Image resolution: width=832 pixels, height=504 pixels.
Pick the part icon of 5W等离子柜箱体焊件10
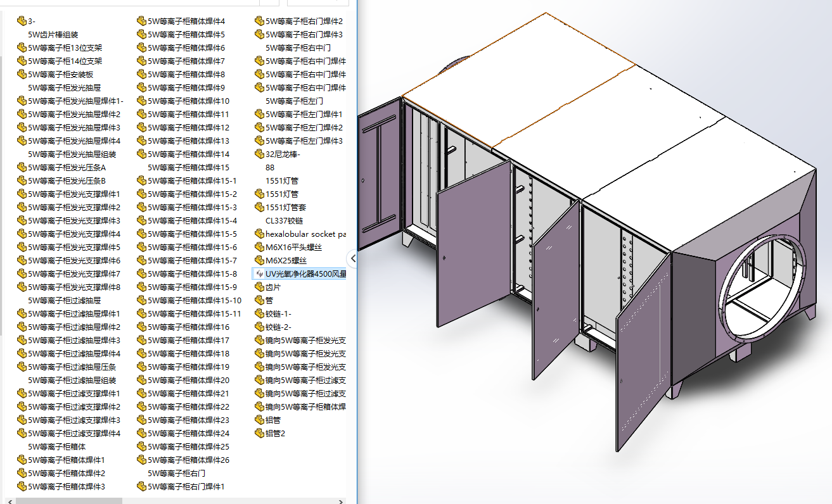(141, 101)
